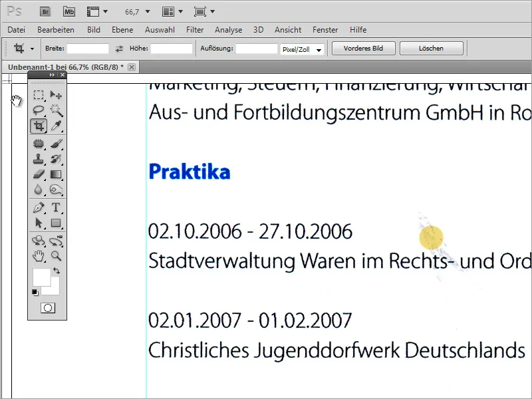Click the foreground color swatch
The height and width of the screenshot is (399, 532).
[41, 277]
